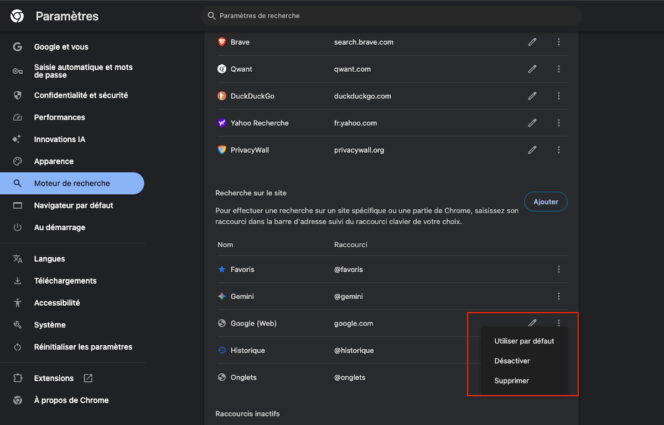Click the Qwant favicon
Screen dimensions: 664x425
click(221, 69)
